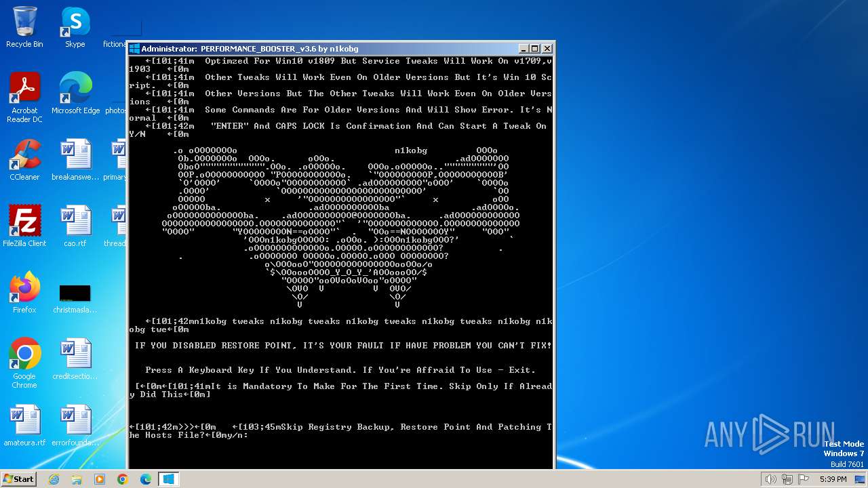Open the Recycle Bin desktop icon
The width and height of the screenshot is (868, 488).
click(24, 27)
